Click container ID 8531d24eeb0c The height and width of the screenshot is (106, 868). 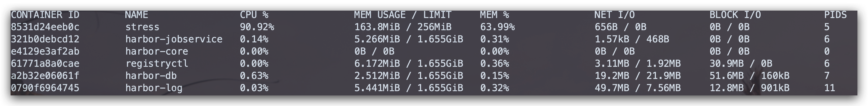click(x=45, y=27)
